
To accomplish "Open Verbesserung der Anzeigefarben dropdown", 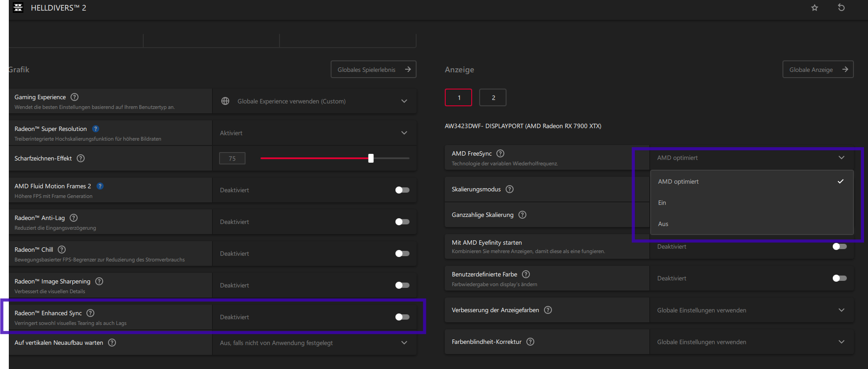I will [752, 310].
